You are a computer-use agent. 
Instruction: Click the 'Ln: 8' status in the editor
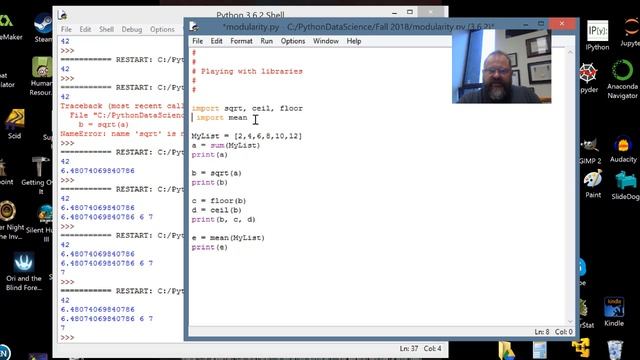(x=542, y=332)
